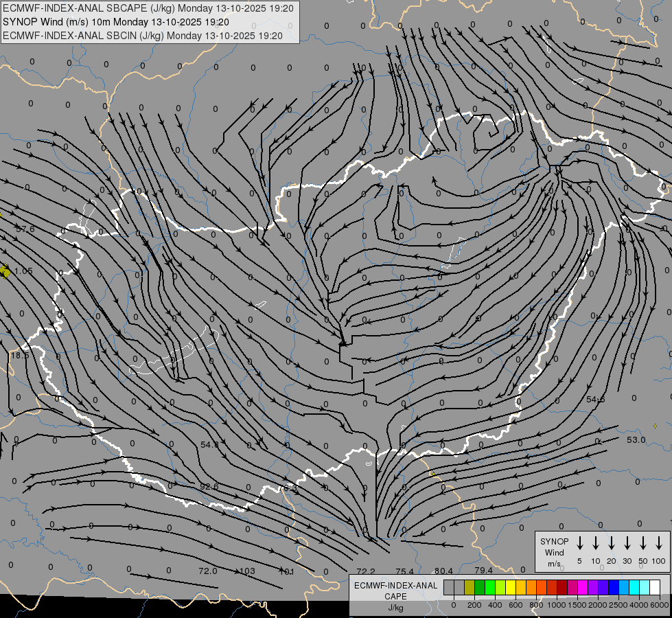Click the 20 m/s wind arrow in legend
This screenshot has width=672, height=618.
[x=611, y=543]
